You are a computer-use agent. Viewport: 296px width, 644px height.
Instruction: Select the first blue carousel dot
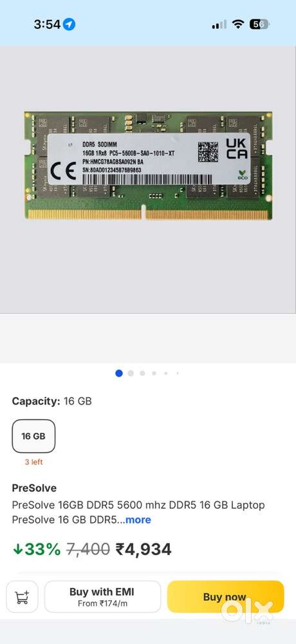(119, 374)
